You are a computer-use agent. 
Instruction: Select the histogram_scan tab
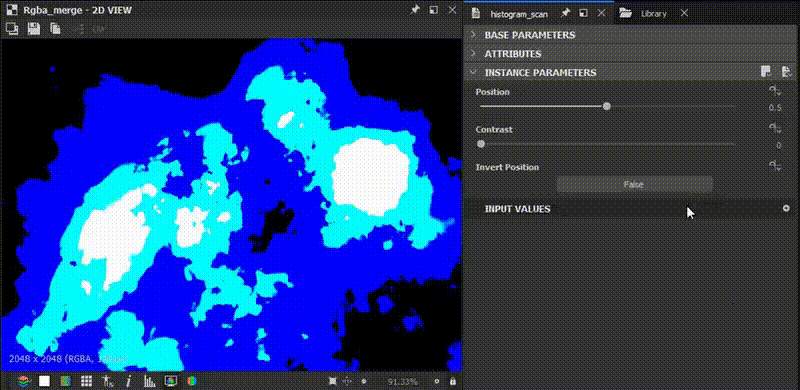519,14
